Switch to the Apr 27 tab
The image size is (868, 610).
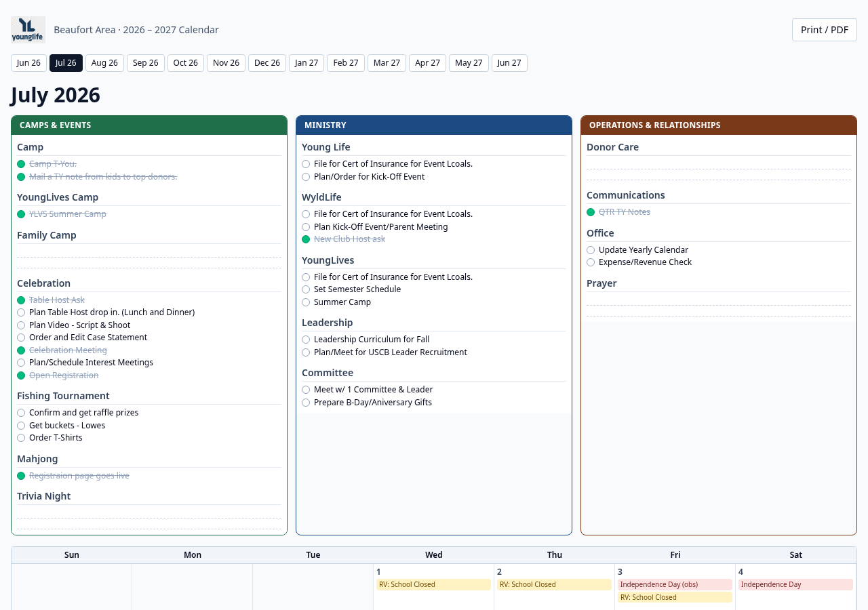[x=427, y=63]
